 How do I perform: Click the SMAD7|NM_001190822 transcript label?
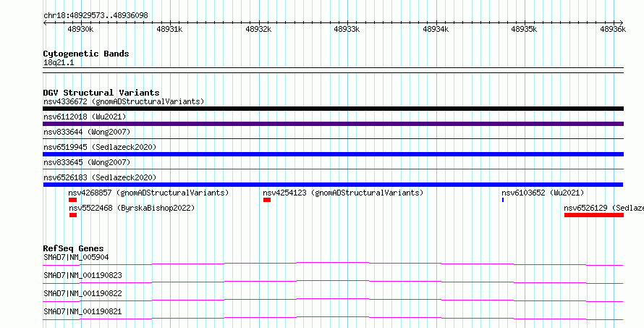(82, 293)
